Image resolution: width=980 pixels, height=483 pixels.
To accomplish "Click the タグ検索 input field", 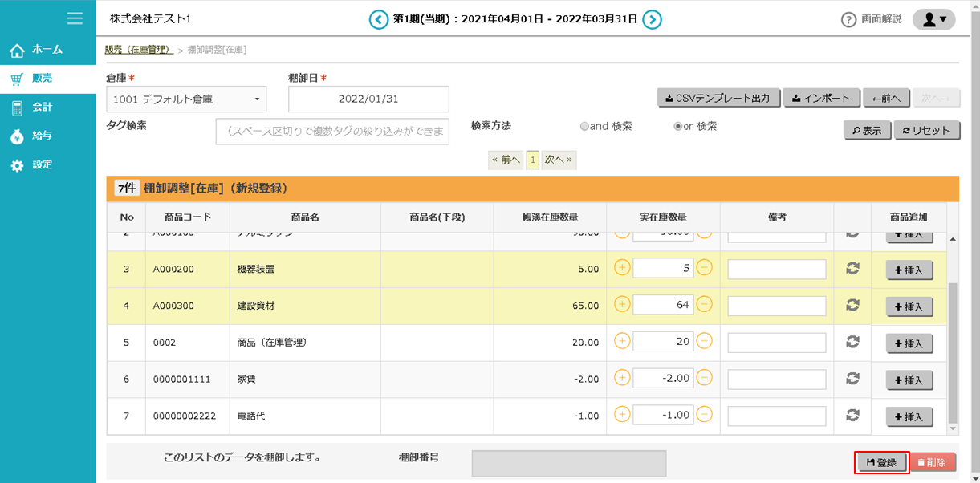I will (x=332, y=132).
